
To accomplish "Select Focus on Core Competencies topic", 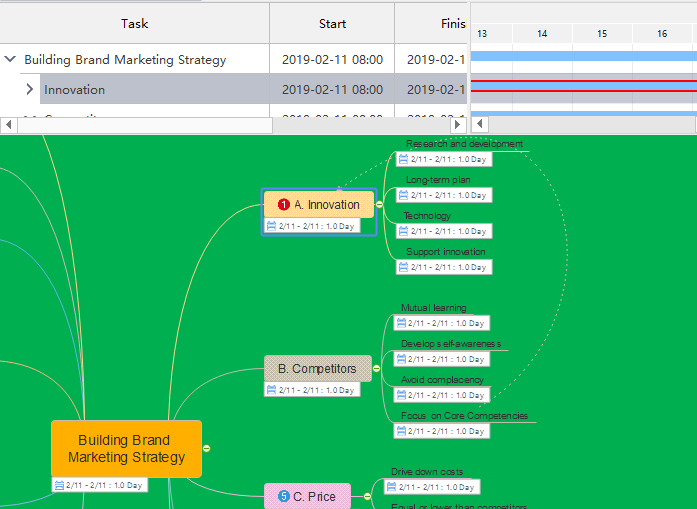I will coord(464,416).
